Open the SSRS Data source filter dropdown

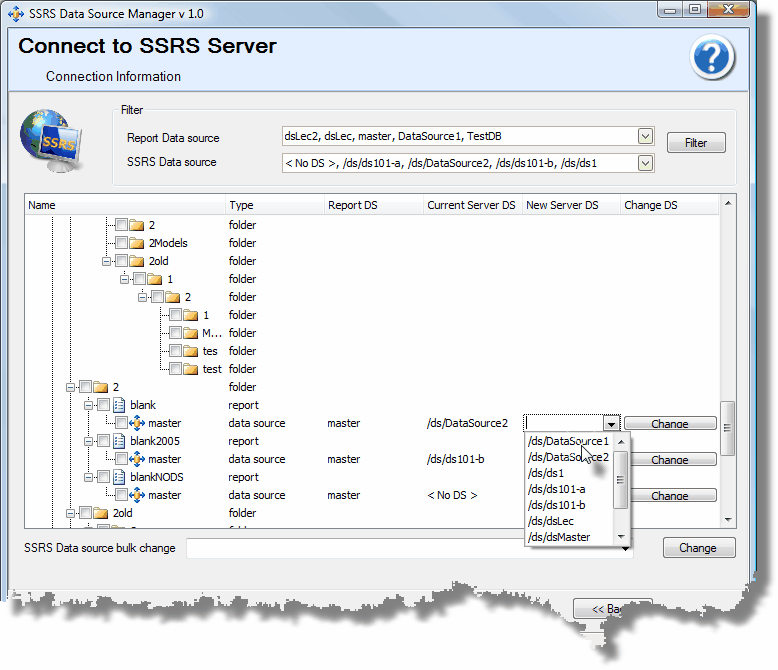tap(645, 163)
